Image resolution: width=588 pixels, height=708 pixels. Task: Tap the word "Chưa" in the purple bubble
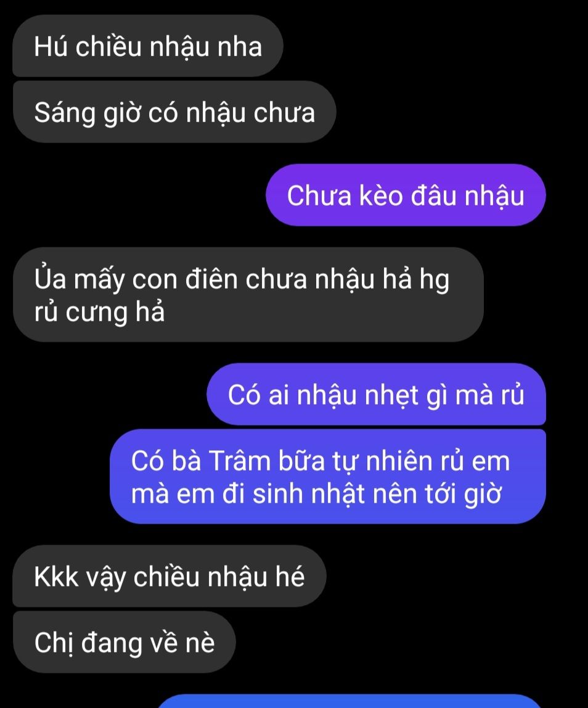click(x=319, y=196)
